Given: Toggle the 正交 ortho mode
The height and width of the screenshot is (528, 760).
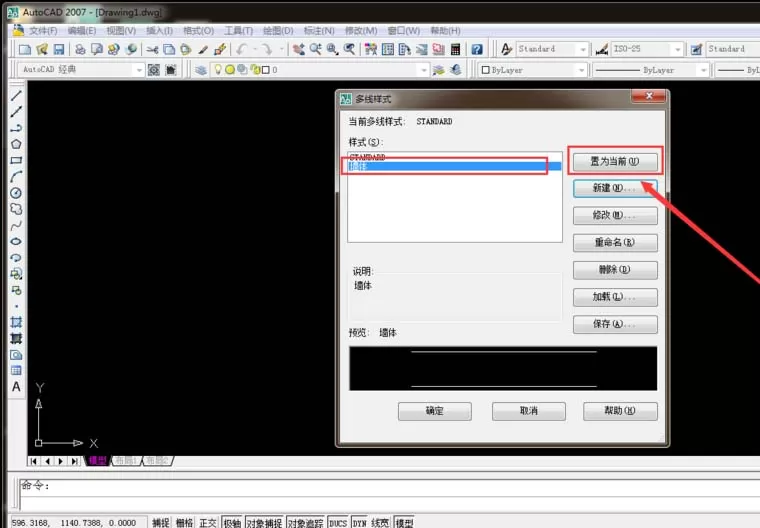Looking at the screenshot, I should click(x=207, y=523).
